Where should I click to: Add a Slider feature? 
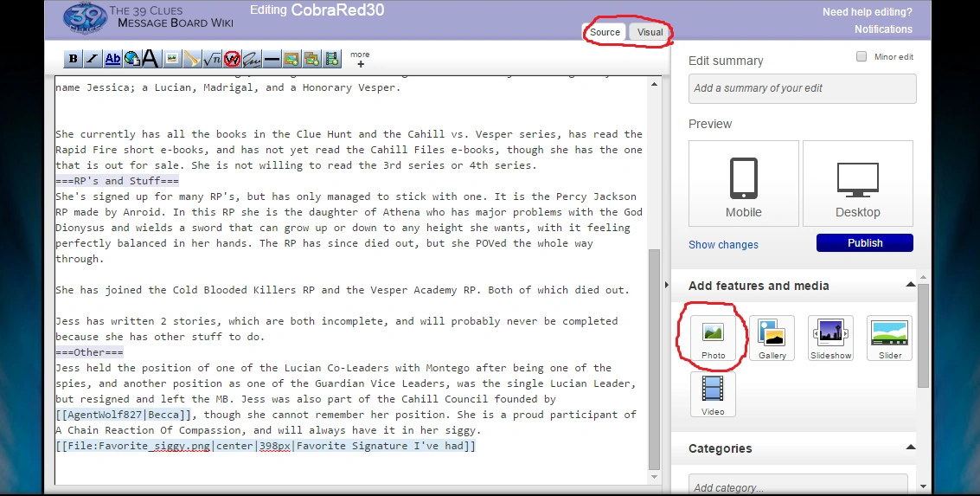pyautogui.click(x=889, y=338)
